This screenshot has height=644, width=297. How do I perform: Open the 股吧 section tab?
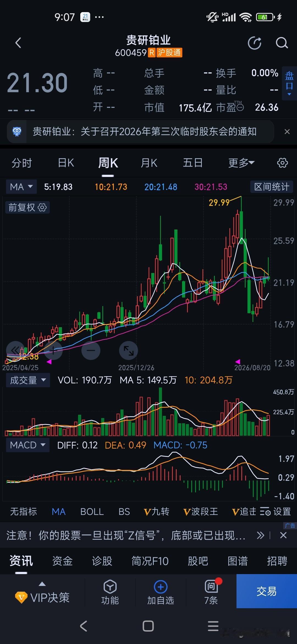198,561
